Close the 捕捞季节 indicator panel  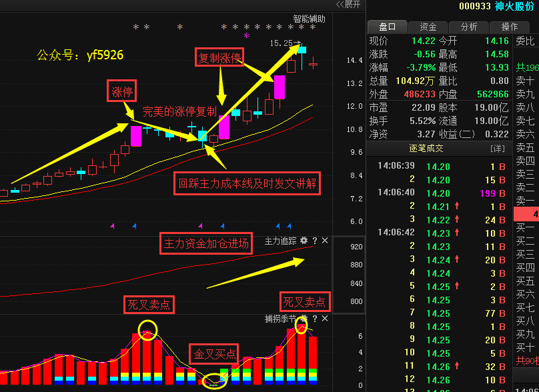point(325,319)
